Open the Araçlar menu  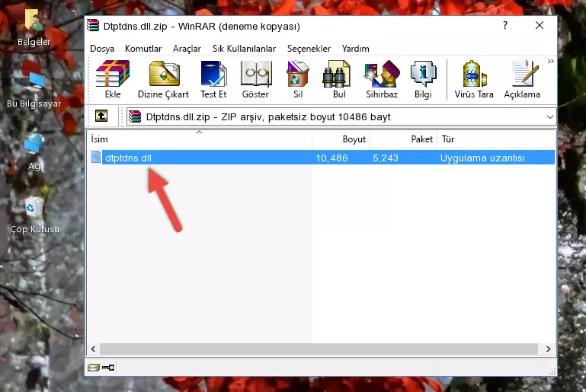[187, 49]
